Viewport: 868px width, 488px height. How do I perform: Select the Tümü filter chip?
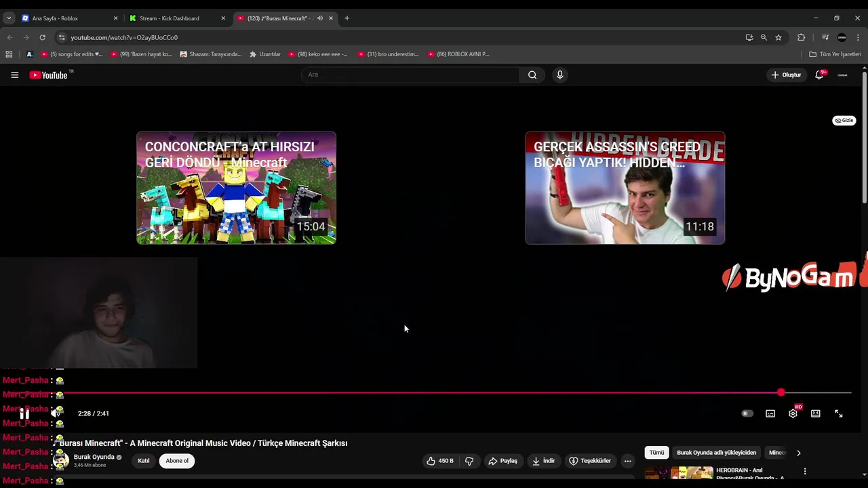coord(656,453)
